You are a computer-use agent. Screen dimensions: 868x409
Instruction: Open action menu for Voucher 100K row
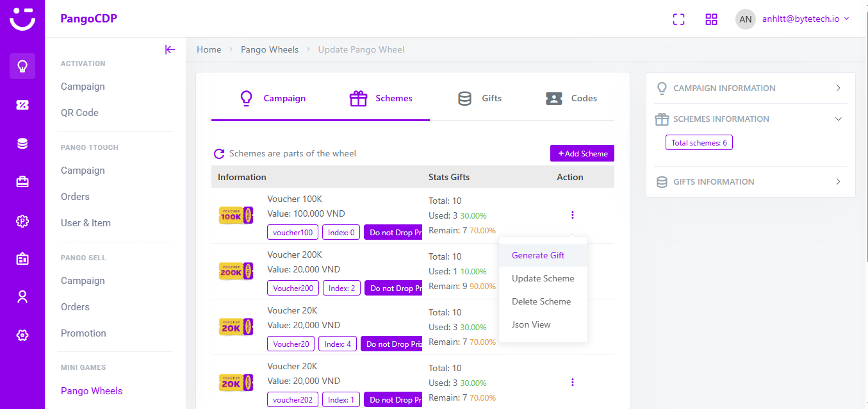point(572,215)
